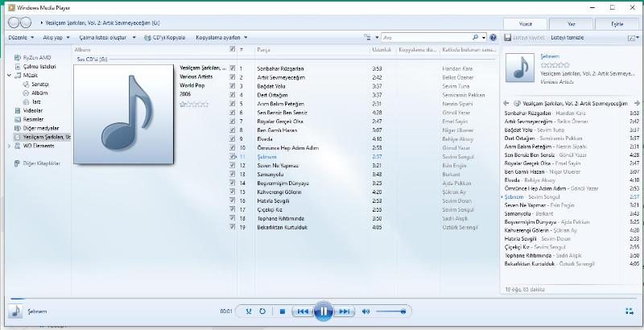Viewport: 644px width, 330px height.
Task: Uncheck track 12 Seven Ne Yapmaz
Action: click(x=233, y=166)
